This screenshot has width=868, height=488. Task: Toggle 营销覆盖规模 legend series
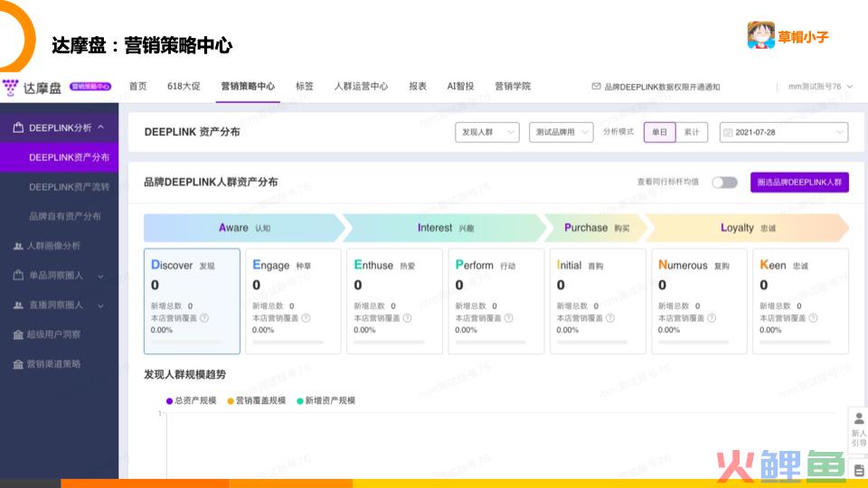256,400
